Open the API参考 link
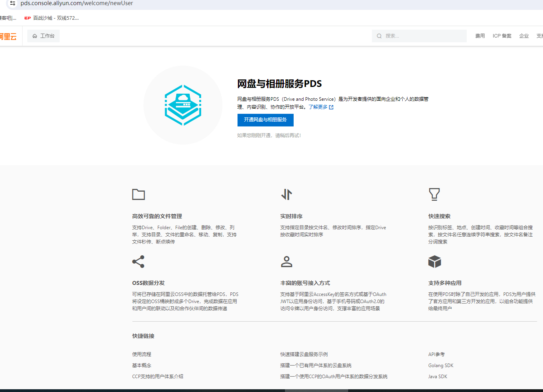The width and height of the screenshot is (543, 392). click(x=436, y=354)
